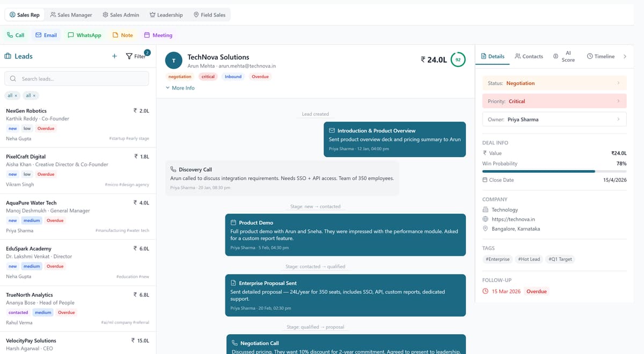Open the Details tab
644x354 pixels.
[493, 56]
